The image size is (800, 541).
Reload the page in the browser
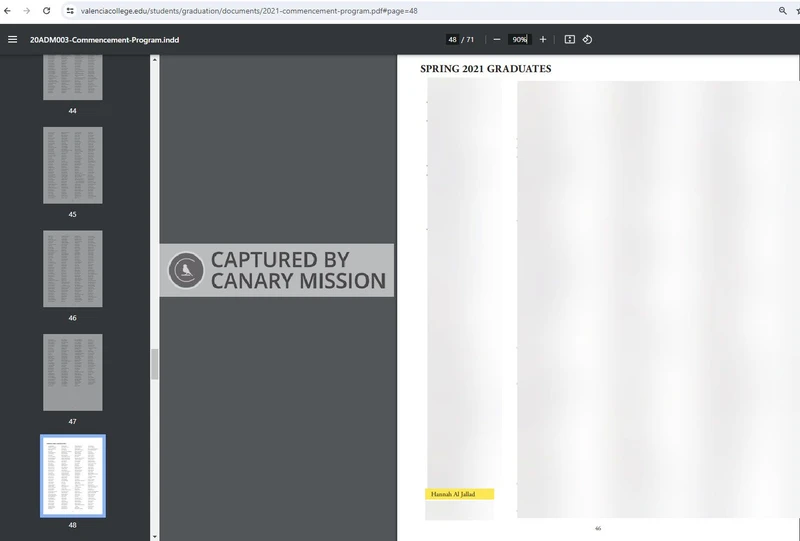[46, 10]
